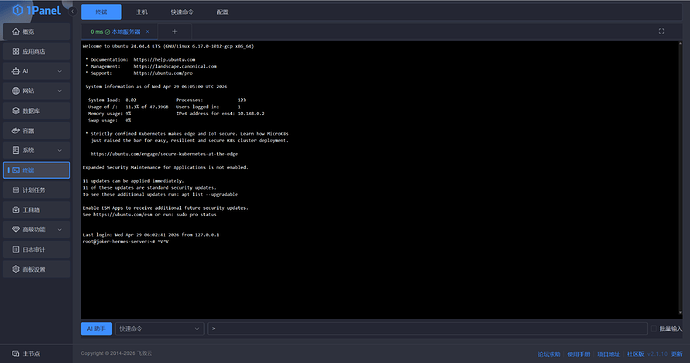
Task: Click the https://help.ubuntu.com URL text
Action: tap(164, 59)
